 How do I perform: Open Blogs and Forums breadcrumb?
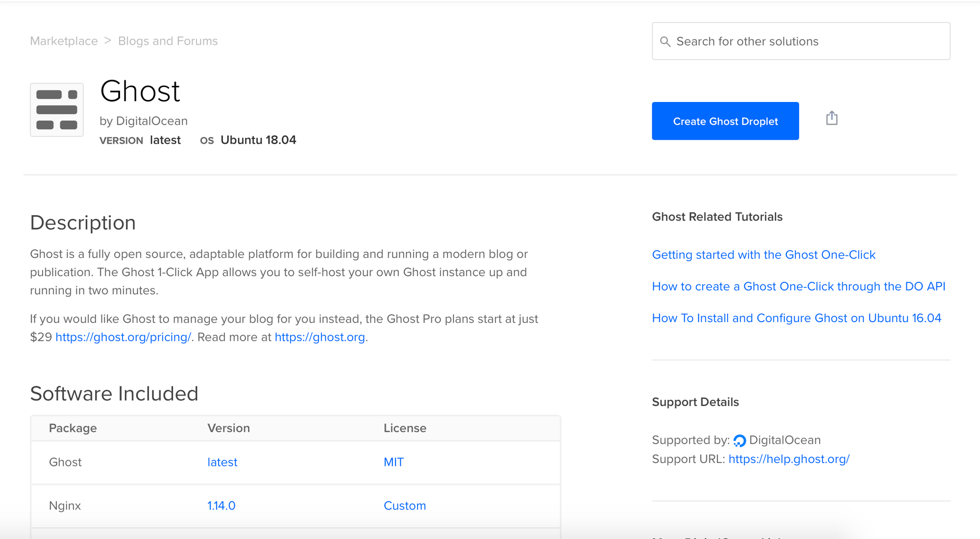click(x=168, y=41)
